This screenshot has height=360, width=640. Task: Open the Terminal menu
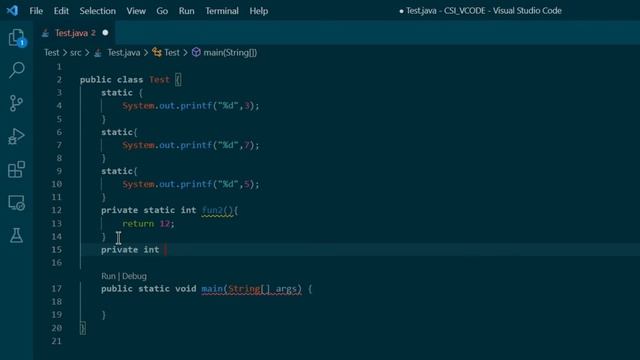coord(222,11)
